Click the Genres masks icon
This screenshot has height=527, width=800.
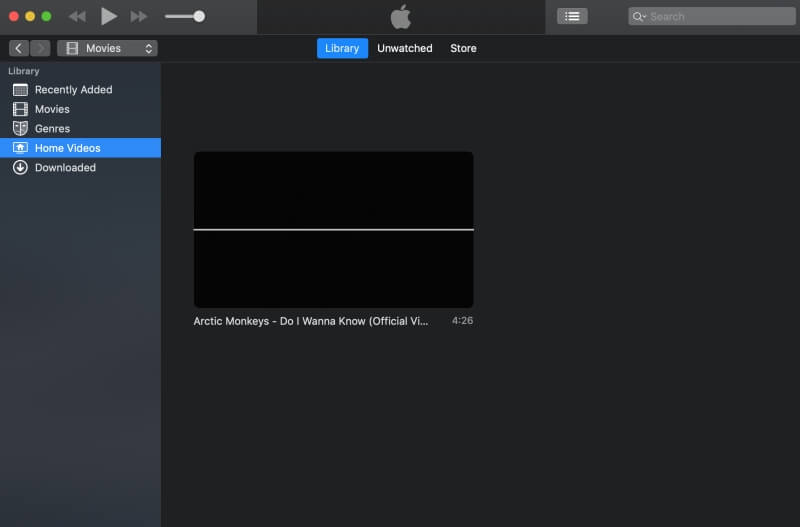coord(20,129)
